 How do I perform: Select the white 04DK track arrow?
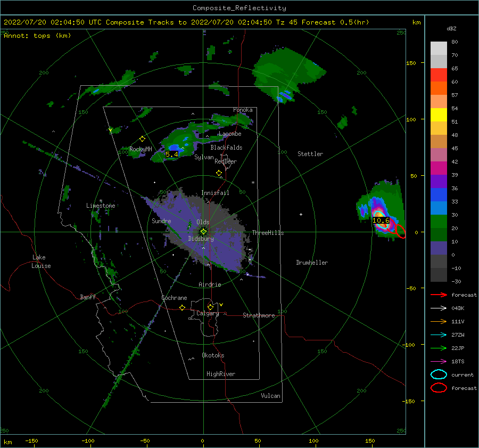tap(439, 308)
